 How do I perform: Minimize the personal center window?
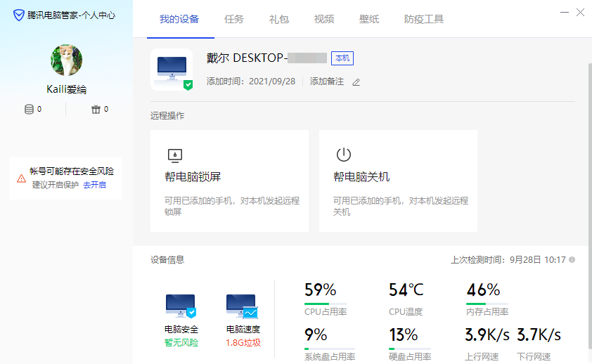coord(565,13)
